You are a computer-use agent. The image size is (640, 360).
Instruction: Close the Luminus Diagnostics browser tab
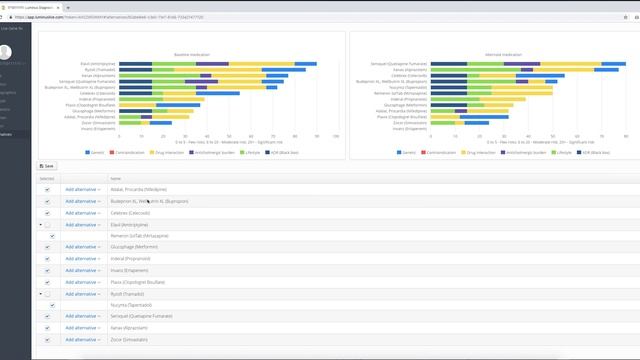point(58,7)
